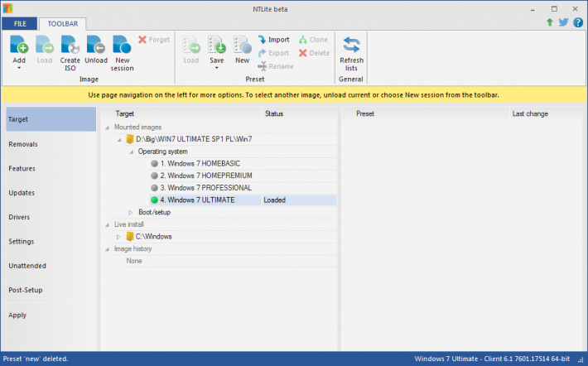Click the Add image icon

click(x=19, y=45)
